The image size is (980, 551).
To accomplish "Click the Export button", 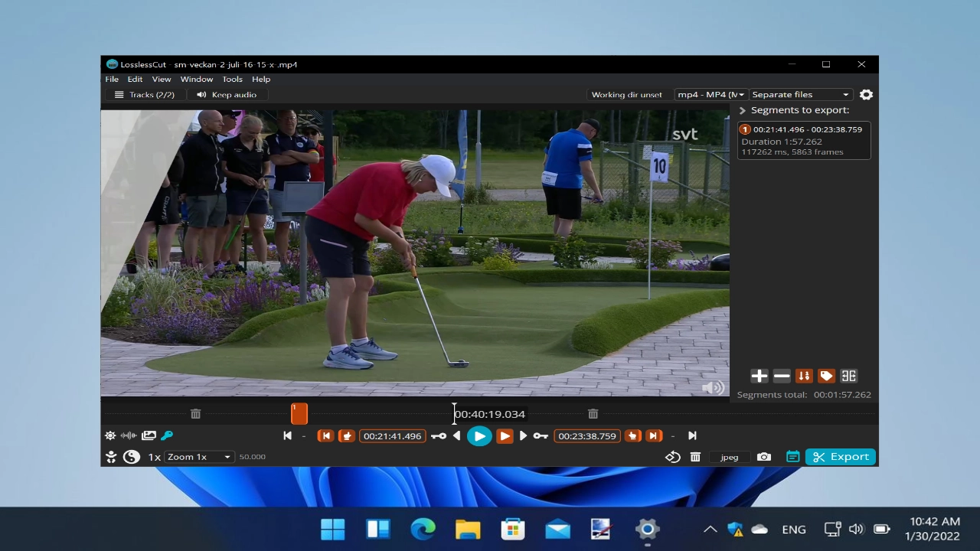I will tap(841, 457).
